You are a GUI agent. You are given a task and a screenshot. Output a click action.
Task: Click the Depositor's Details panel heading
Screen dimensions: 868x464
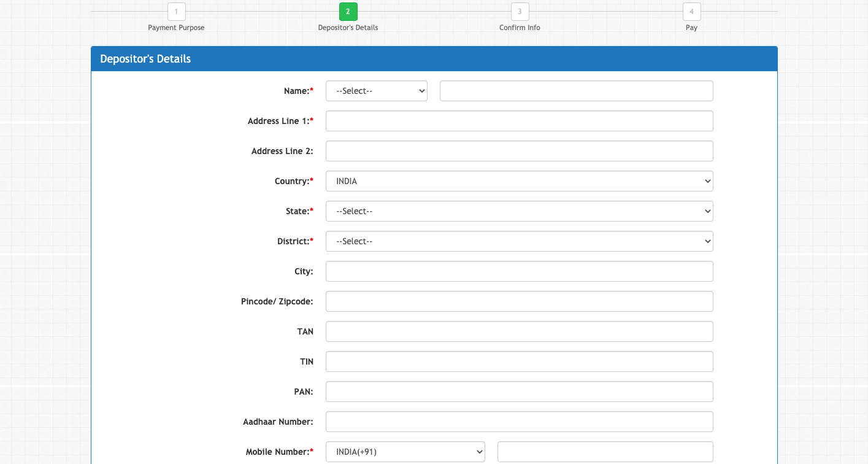145,59
